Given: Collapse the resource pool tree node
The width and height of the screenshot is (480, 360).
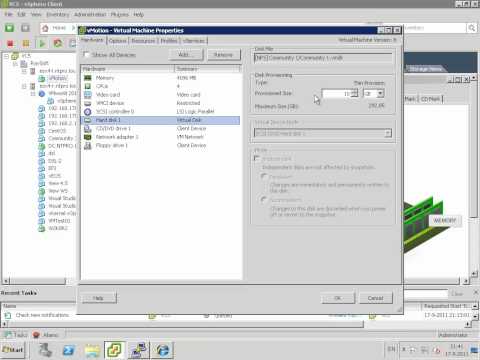Looking at the screenshot, I should click(x=33, y=94).
